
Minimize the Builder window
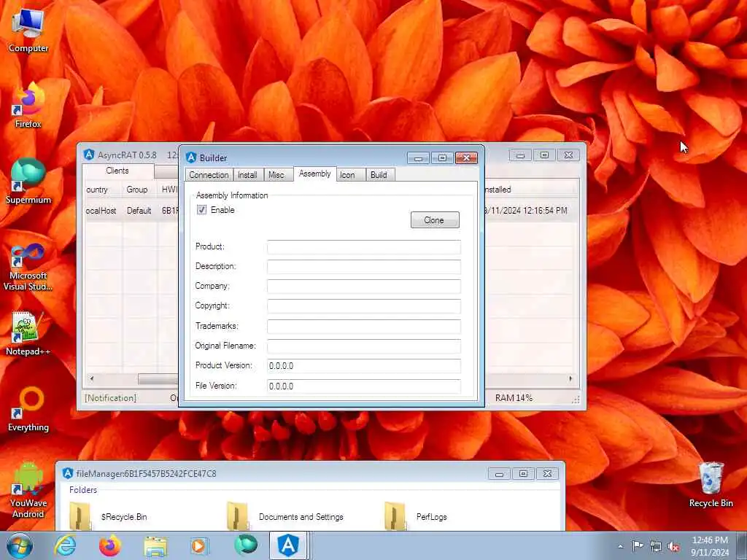(418, 157)
